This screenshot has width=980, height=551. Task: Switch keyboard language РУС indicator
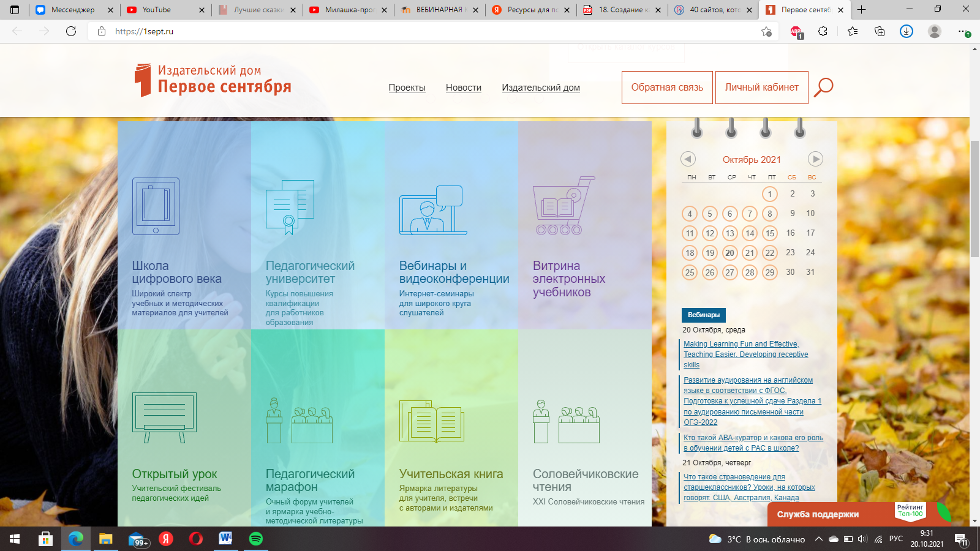[x=896, y=539]
